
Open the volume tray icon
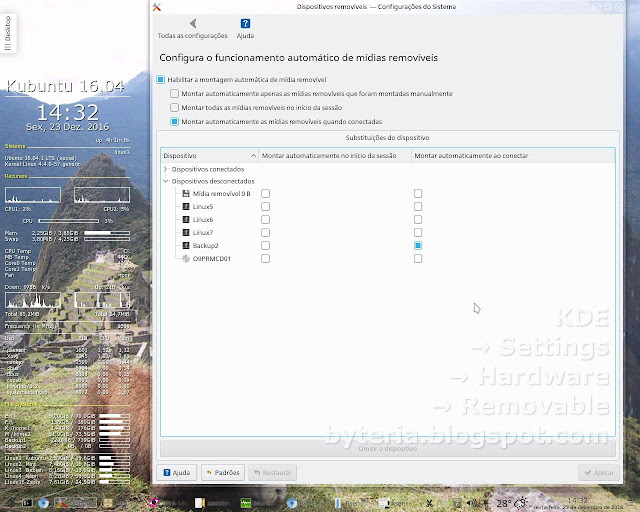470,503
